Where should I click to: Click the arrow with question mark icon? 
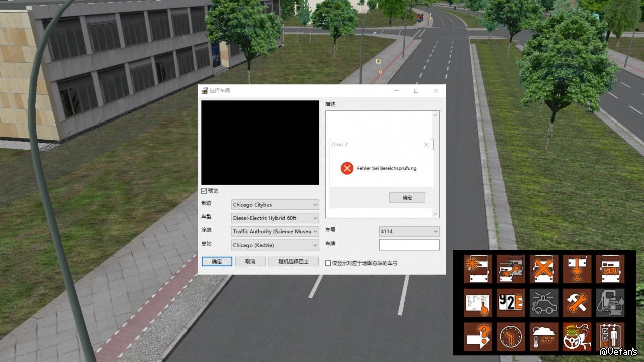point(478,336)
